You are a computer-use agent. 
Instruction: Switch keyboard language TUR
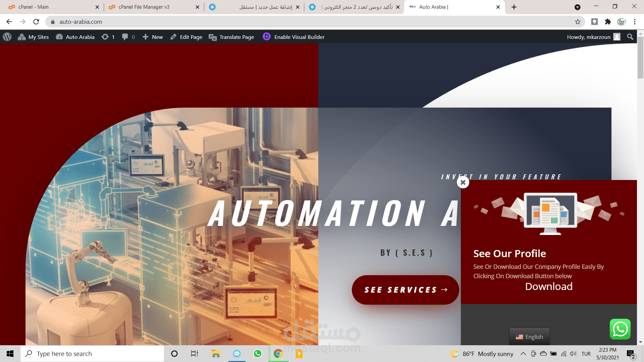point(586,354)
